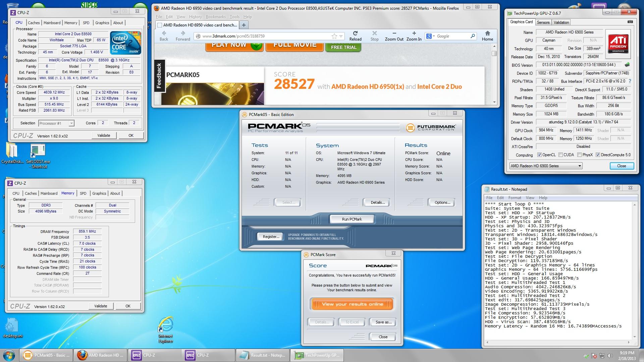Open History menu in Firefox
The width and height of the screenshot is (644, 362).
point(195,17)
